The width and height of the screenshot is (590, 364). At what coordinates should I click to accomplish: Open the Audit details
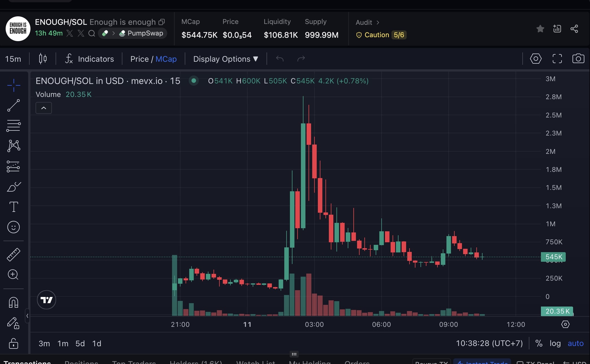coord(367,22)
